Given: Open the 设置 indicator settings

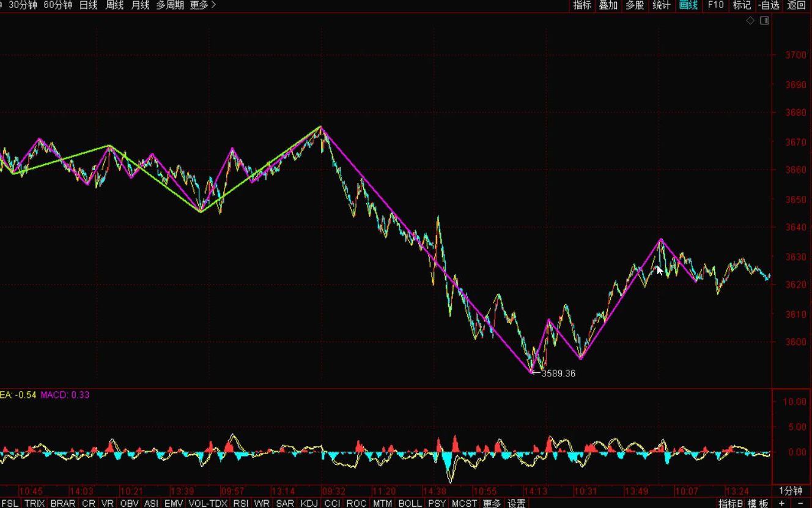Looking at the screenshot, I should tap(517, 503).
